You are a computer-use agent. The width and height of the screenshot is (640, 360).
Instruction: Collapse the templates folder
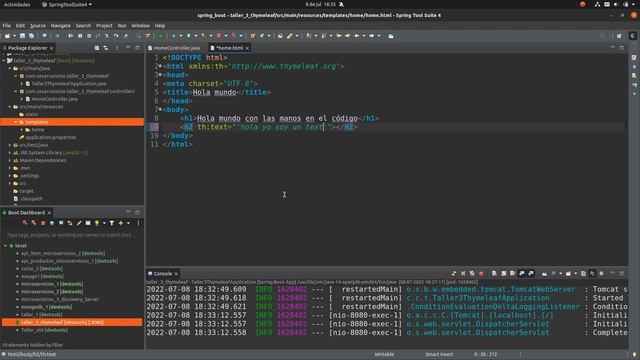pos(16,122)
